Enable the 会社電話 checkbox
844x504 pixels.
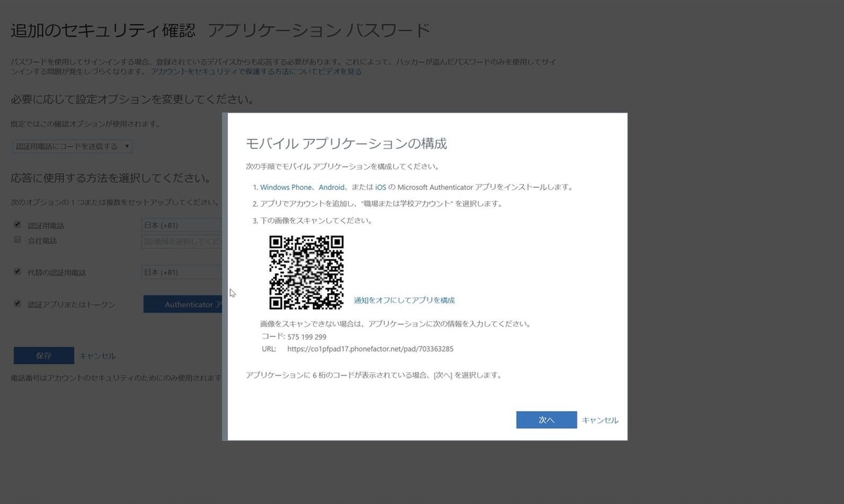(x=17, y=240)
